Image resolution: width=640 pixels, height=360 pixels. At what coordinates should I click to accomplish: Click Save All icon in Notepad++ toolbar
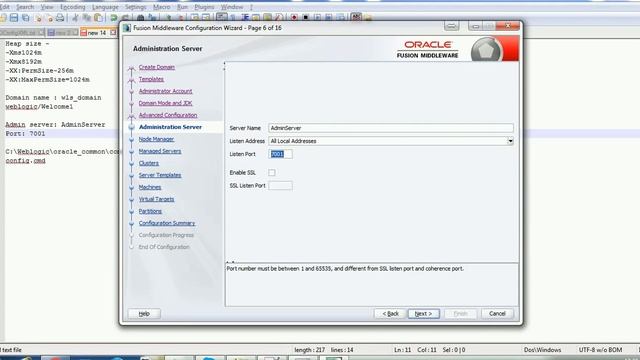(26, 18)
